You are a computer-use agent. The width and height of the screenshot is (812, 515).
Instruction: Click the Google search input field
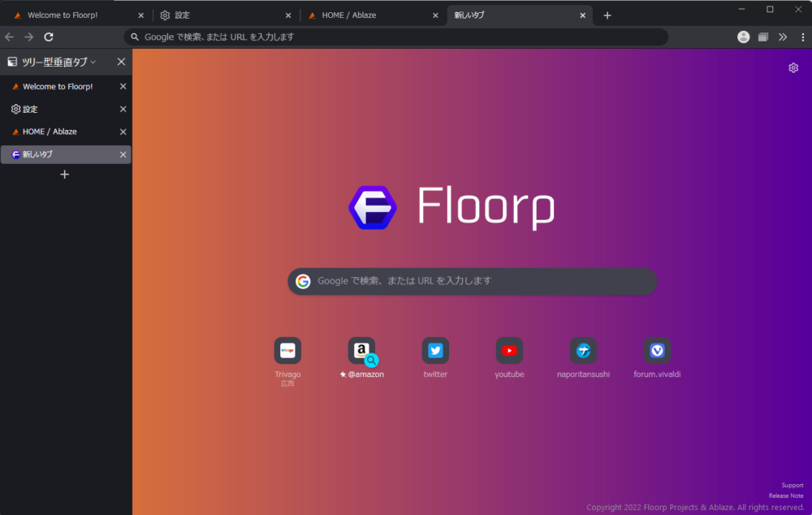tap(471, 281)
